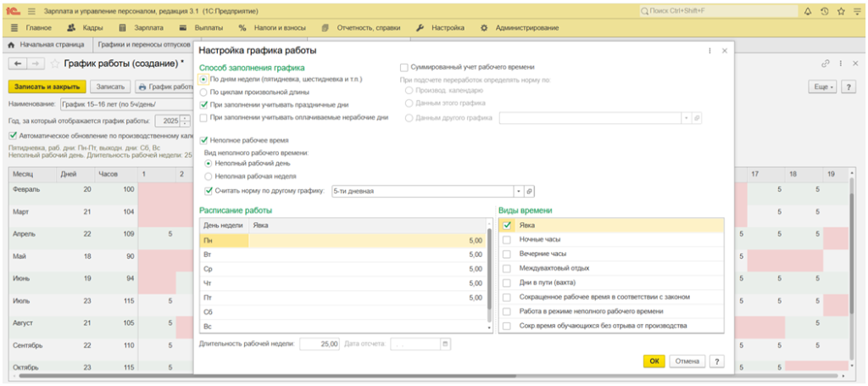
Task: Go forward with the right arrow button
Action: pos(34,64)
